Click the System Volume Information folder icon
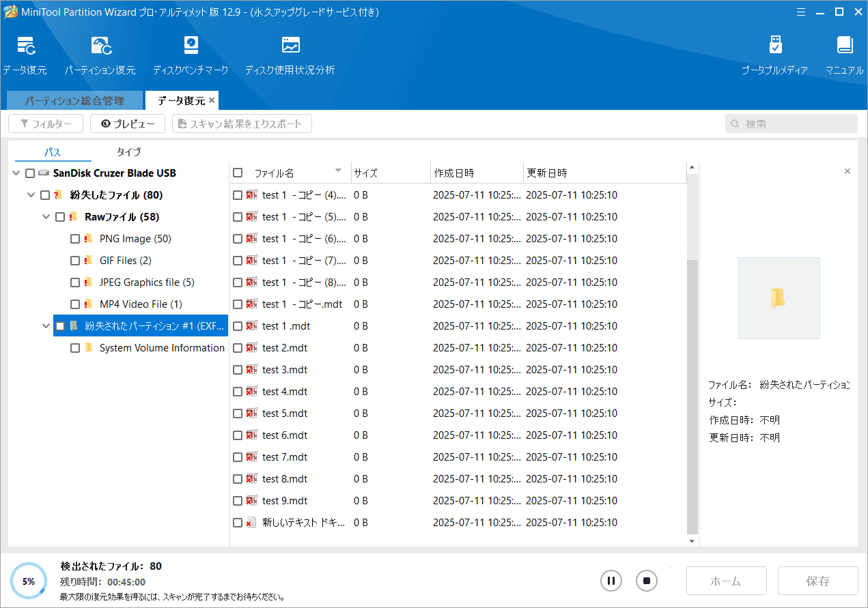868x608 pixels. click(x=88, y=348)
